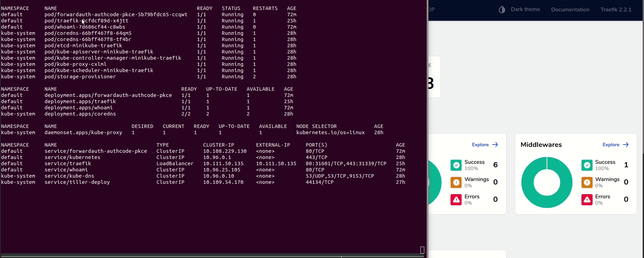Click the Middlewares Success checkmark icon
This screenshot has height=258, width=644.
click(x=587, y=165)
